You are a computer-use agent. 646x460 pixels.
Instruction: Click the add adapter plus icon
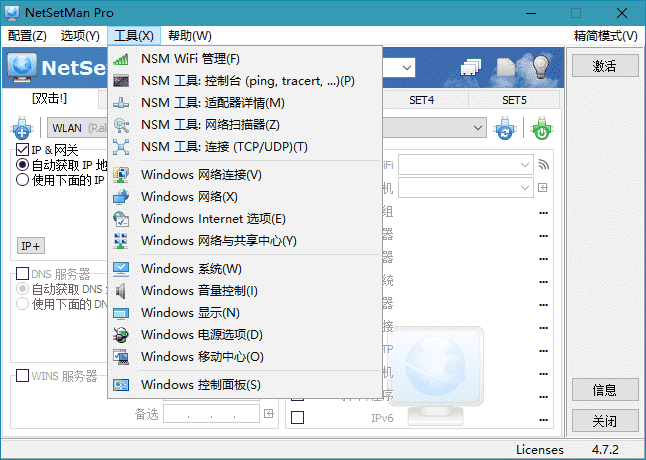click(22, 128)
